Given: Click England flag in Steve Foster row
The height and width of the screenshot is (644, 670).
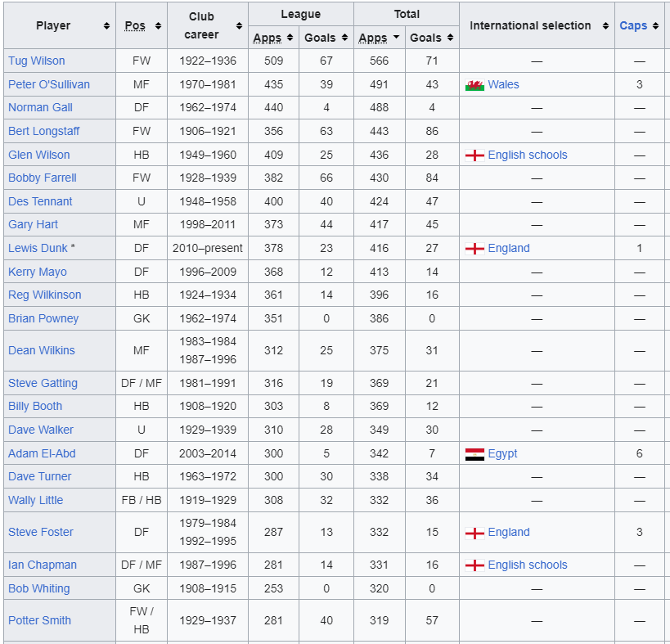Looking at the screenshot, I should (474, 533).
